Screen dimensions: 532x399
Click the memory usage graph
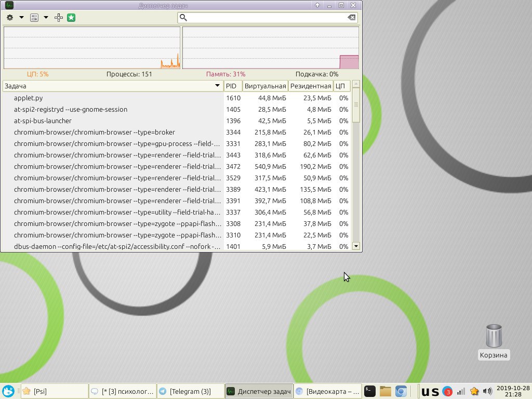click(x=270, y=48)
